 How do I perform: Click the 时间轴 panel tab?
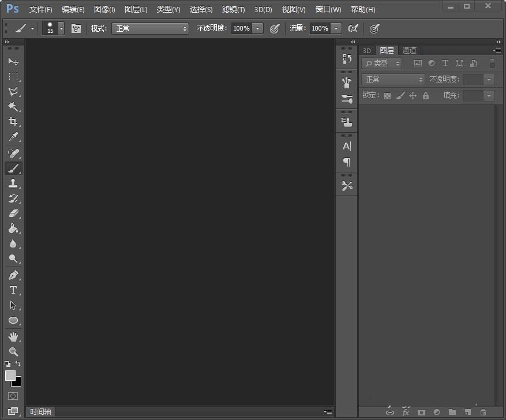pos(40,412)
